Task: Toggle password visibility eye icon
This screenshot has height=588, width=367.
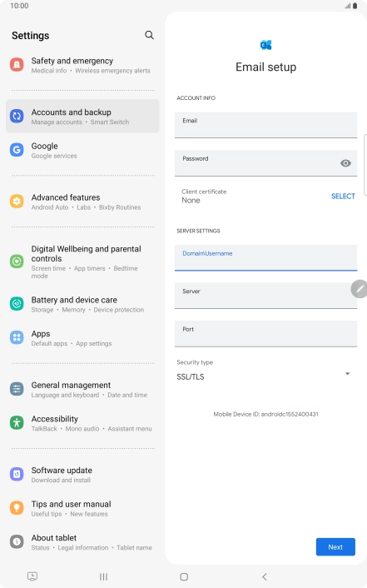Action: click(x=345, y=163)
